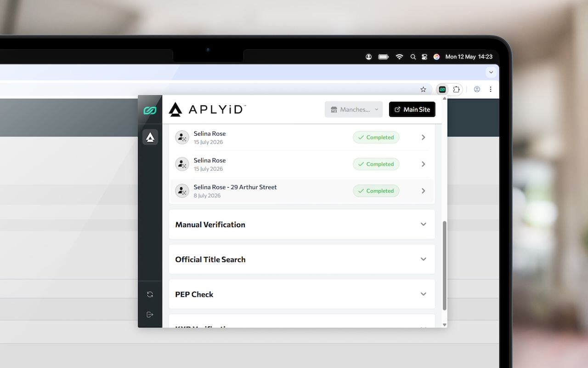Open the browser three-dot menu
Viewport: 588px width, 368px height.
[x=491, y=89]
